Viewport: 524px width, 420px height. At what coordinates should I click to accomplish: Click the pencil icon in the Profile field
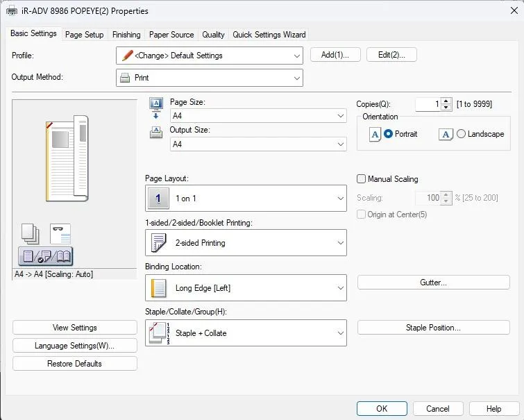[x=127, y=55]
